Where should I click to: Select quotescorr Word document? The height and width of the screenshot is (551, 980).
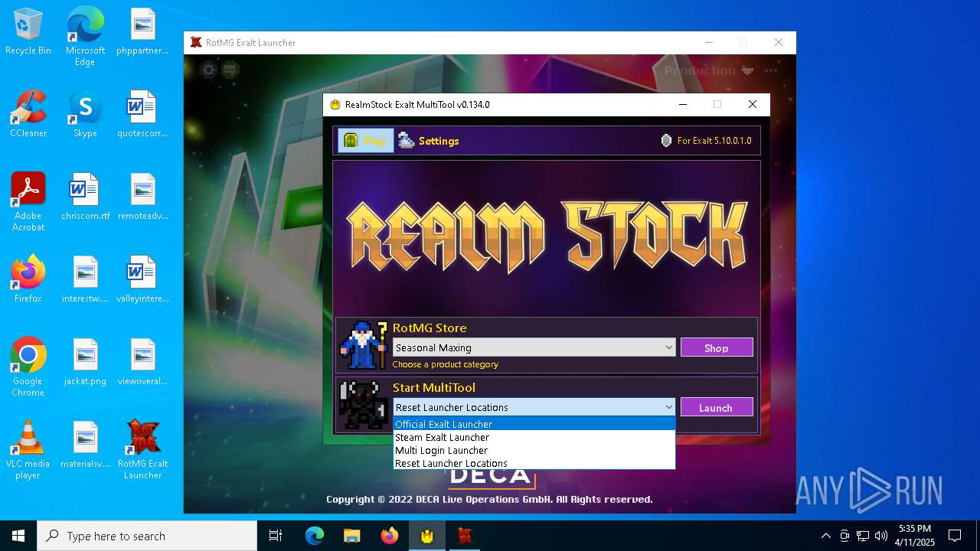pos(142,115)
